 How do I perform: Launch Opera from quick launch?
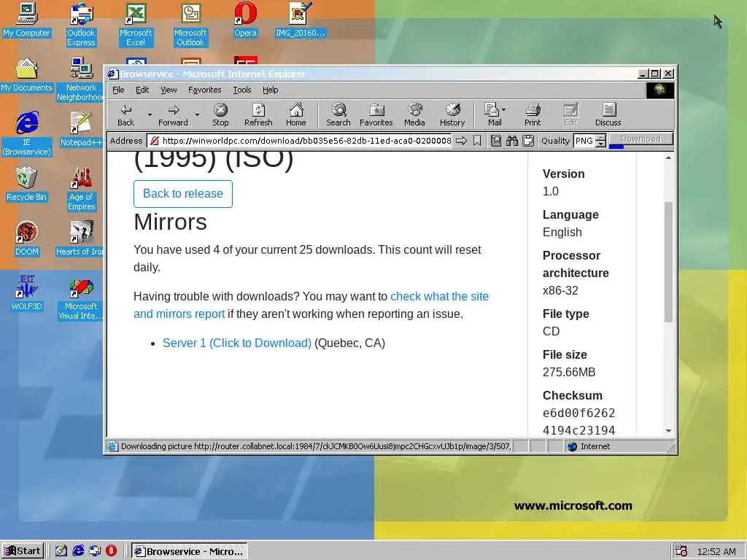(x=111, y=551)
